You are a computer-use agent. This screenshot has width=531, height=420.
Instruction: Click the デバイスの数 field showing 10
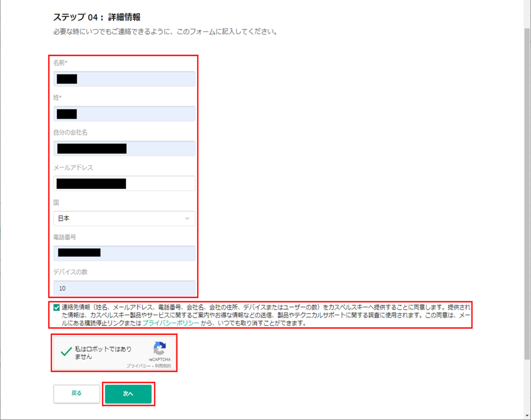point(124,288)
